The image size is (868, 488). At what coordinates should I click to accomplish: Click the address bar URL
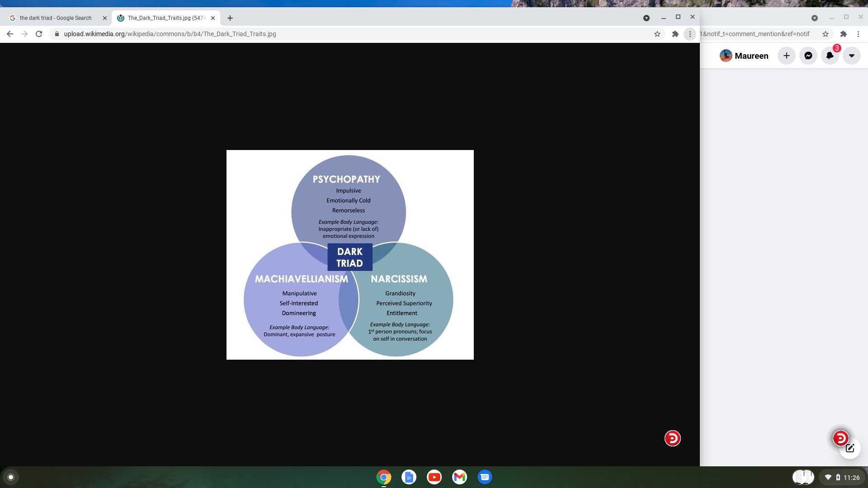(170, 34)
